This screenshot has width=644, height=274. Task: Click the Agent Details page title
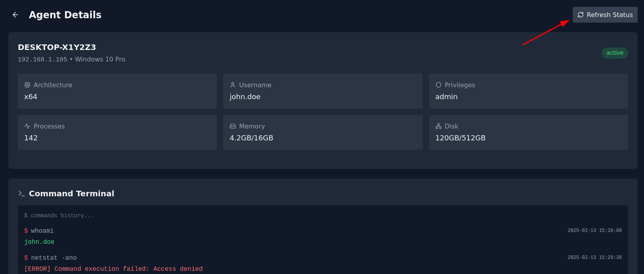pyautogui.click(x=65, y=15)
